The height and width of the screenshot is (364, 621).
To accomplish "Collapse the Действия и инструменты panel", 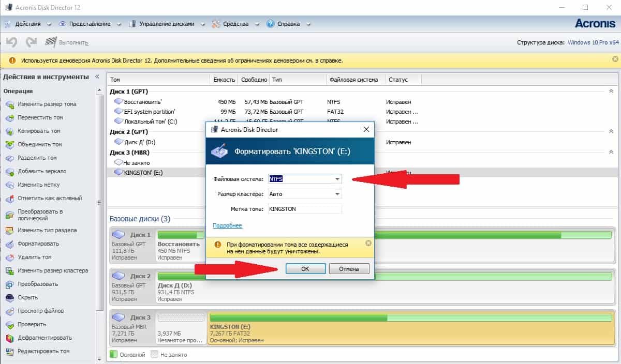I will click(97, 77).
